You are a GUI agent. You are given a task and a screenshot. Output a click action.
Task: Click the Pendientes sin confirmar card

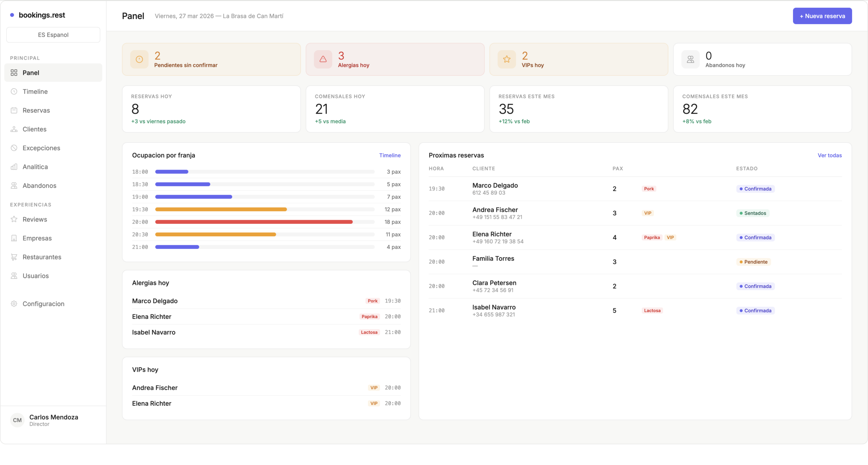click(x=211, y=59)
